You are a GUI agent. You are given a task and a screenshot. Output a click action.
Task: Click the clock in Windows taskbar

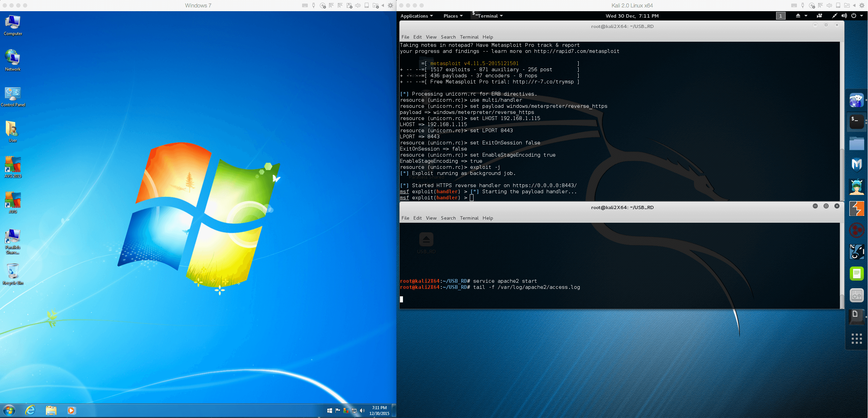click(379, 411)
